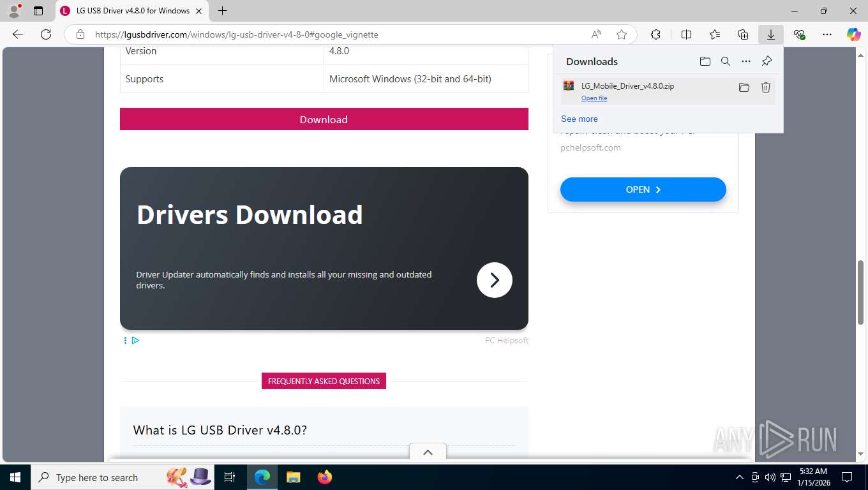Collapse bottom ad with chevron up
The height and width of the screenshot is (490, 868).
(x=428, y=452)
